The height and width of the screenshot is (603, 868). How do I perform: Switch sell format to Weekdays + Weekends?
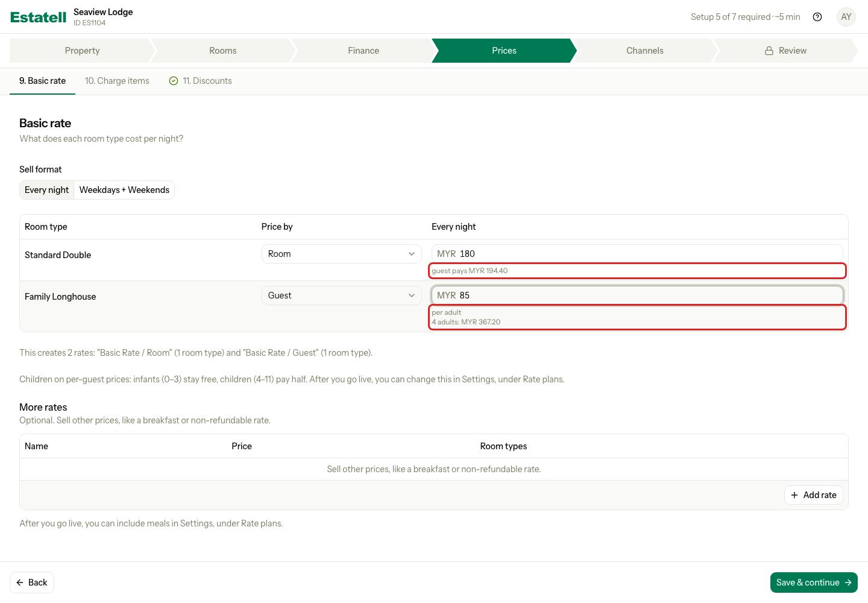click(124, 190)
